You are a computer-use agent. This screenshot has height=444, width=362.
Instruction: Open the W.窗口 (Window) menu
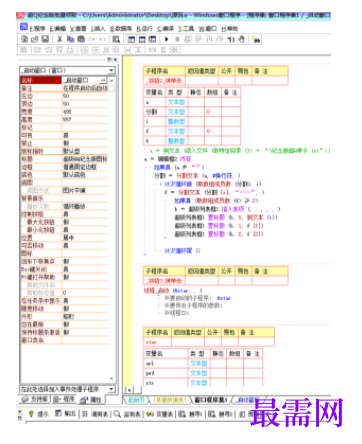(x=207, y=29)
